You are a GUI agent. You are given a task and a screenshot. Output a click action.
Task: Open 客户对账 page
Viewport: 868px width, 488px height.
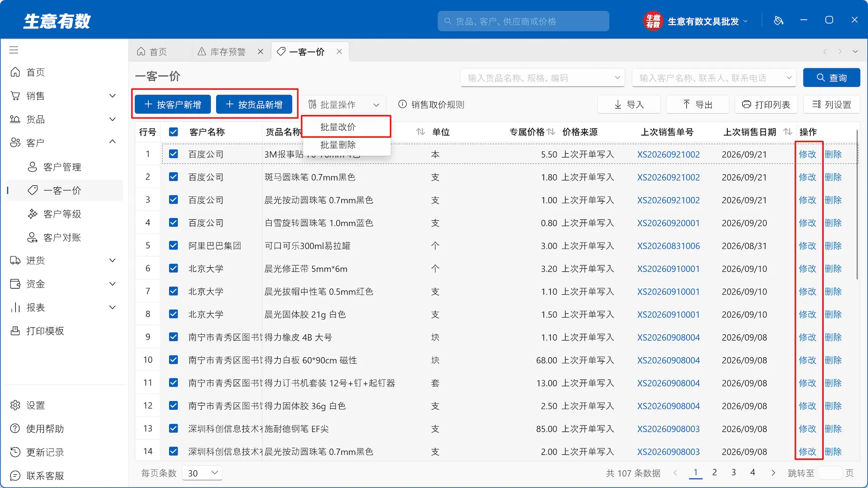(x=54, y=237)
